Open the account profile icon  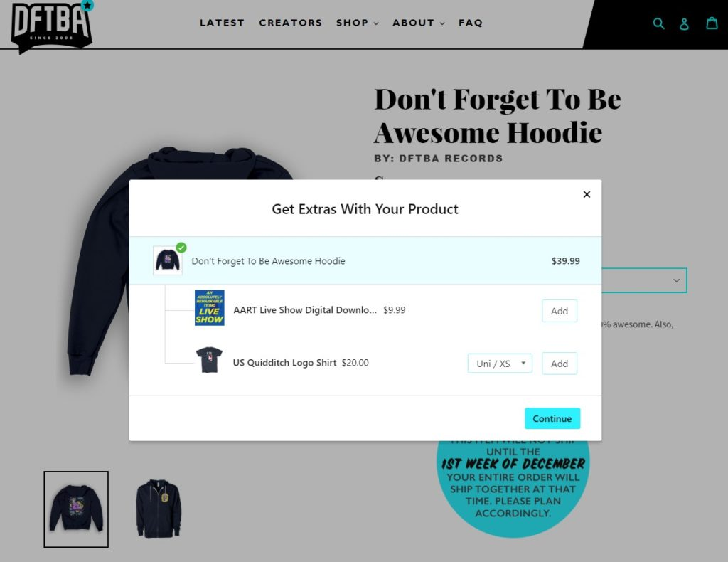pyautogui.click(x=685, y=23)
